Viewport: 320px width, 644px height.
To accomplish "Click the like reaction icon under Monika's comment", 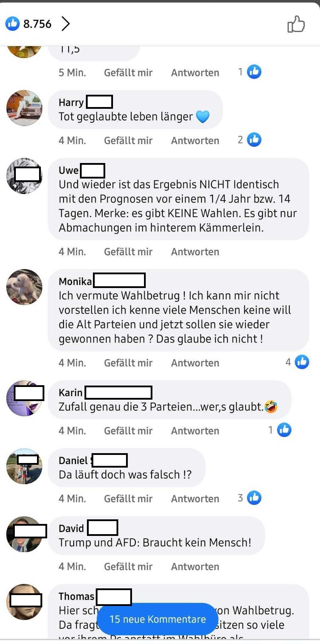I will (x=302, y=362).
